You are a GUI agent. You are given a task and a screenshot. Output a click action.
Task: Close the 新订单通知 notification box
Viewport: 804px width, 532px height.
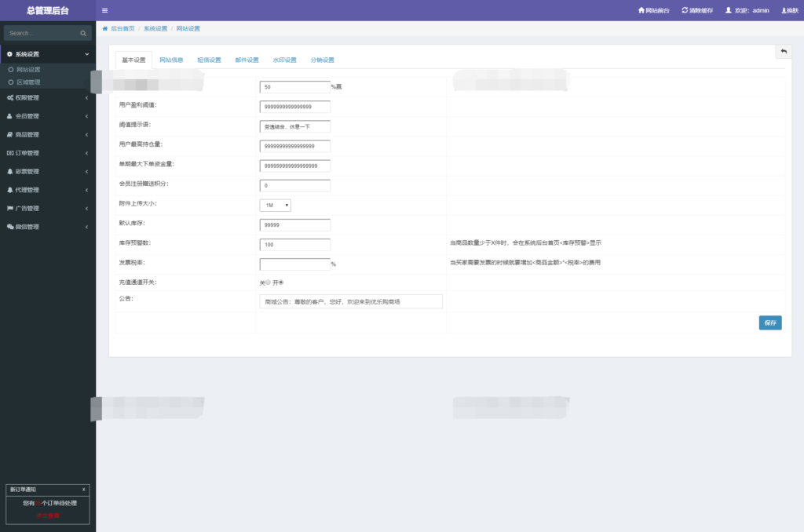pos(84,490)
